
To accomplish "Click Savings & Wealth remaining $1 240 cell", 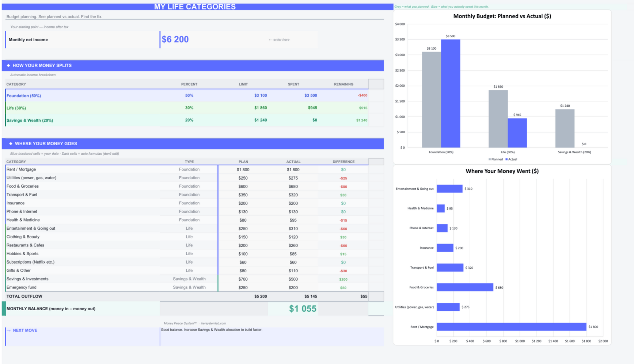I will [x=362, y=120].
